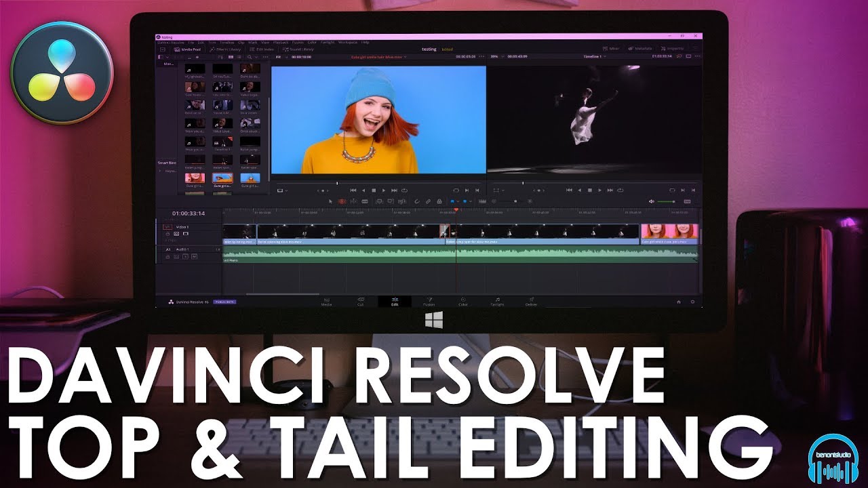Click Mark In in the source viewer
The image size is (868, 488).
coord(467,190)
